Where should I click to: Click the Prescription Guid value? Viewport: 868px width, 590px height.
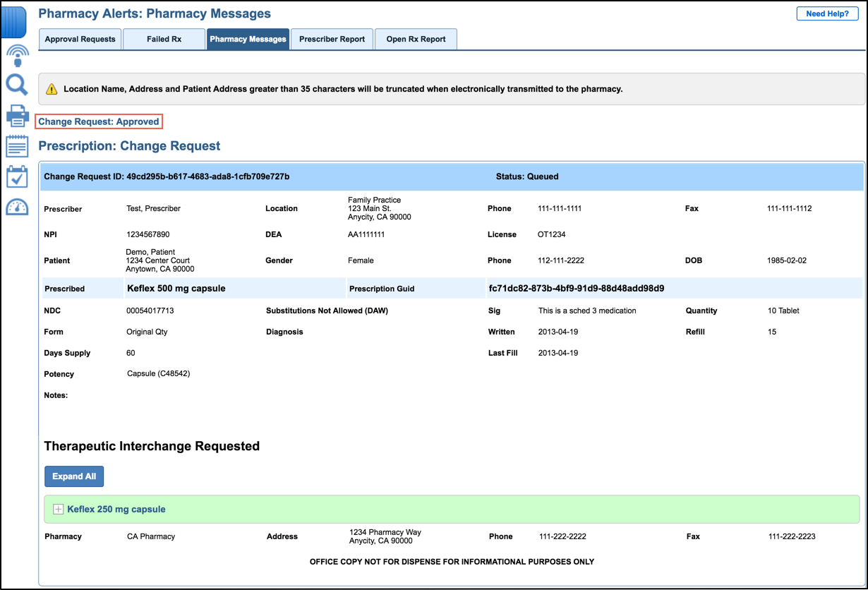pyautogui.click(x=576, y=289)
